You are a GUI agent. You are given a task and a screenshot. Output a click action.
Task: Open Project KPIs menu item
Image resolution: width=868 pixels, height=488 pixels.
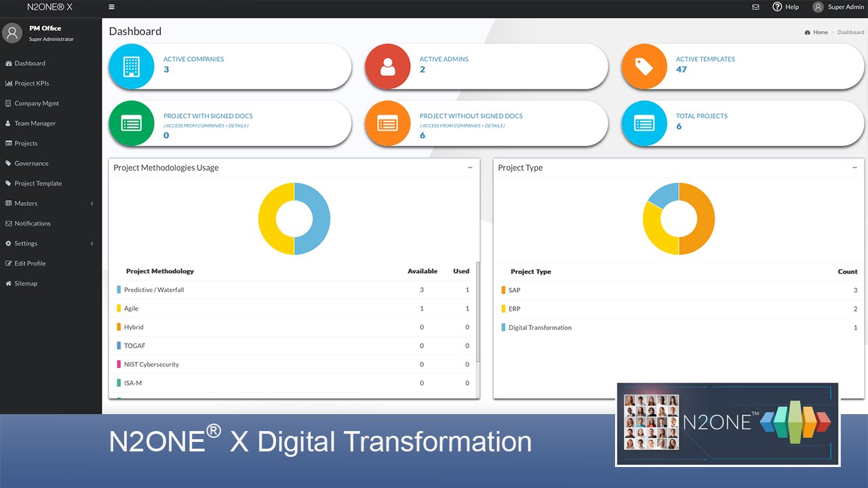(x=51, y=83)
